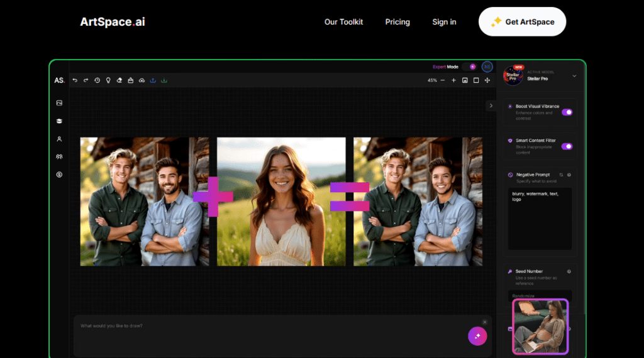This screenshot has width=644, height=358.
Task: Open the history clock icon
Action: [97, 80]
